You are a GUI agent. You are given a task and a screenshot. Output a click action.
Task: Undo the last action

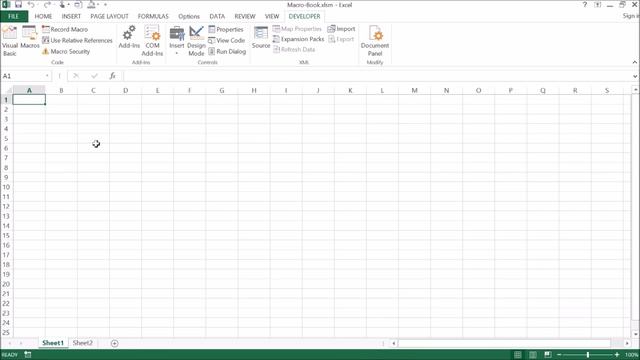(31, 5)
